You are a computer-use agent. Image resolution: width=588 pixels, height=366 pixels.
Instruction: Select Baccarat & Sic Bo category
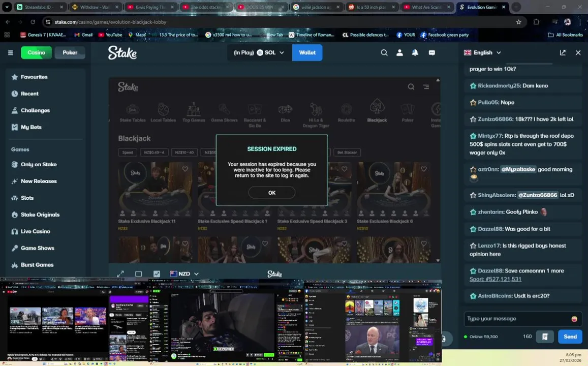[x=255, y=115]
